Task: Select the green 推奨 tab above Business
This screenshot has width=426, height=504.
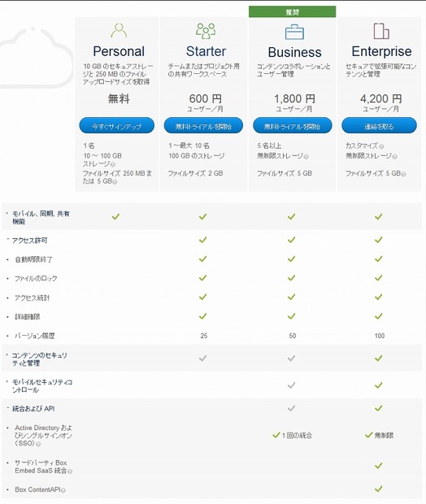Action: 292,12
